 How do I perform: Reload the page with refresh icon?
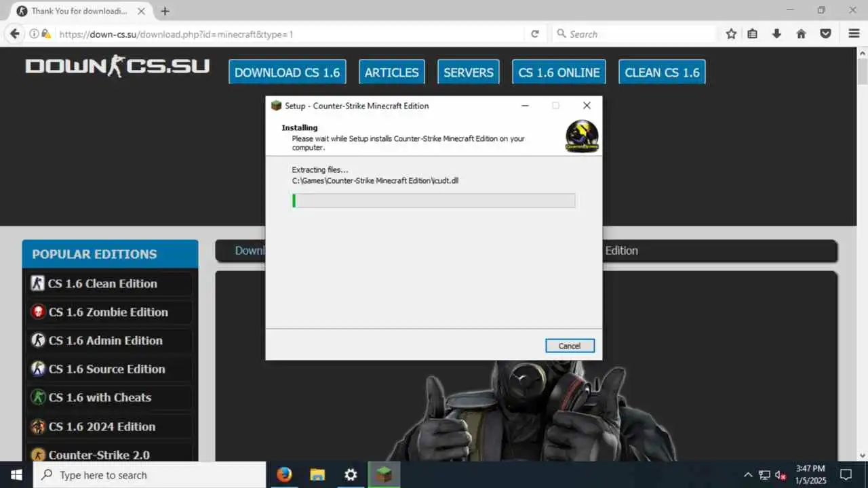[x=535, y=34]
